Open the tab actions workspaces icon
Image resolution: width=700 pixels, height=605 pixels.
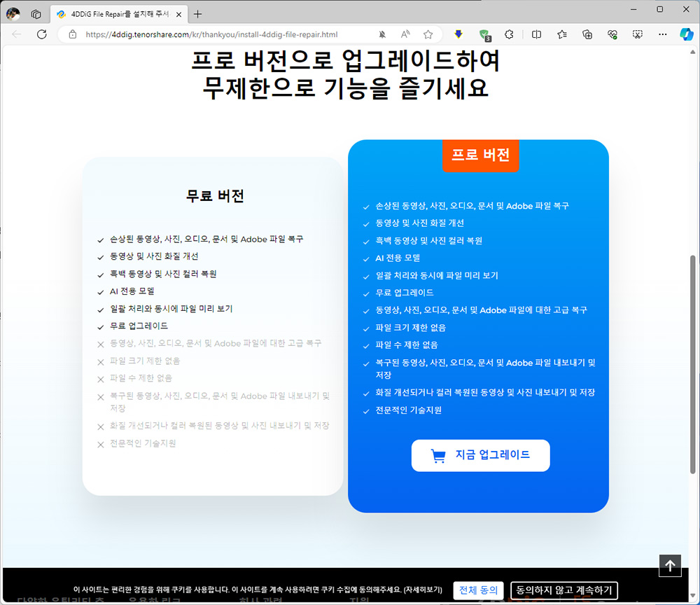(36, 14)
